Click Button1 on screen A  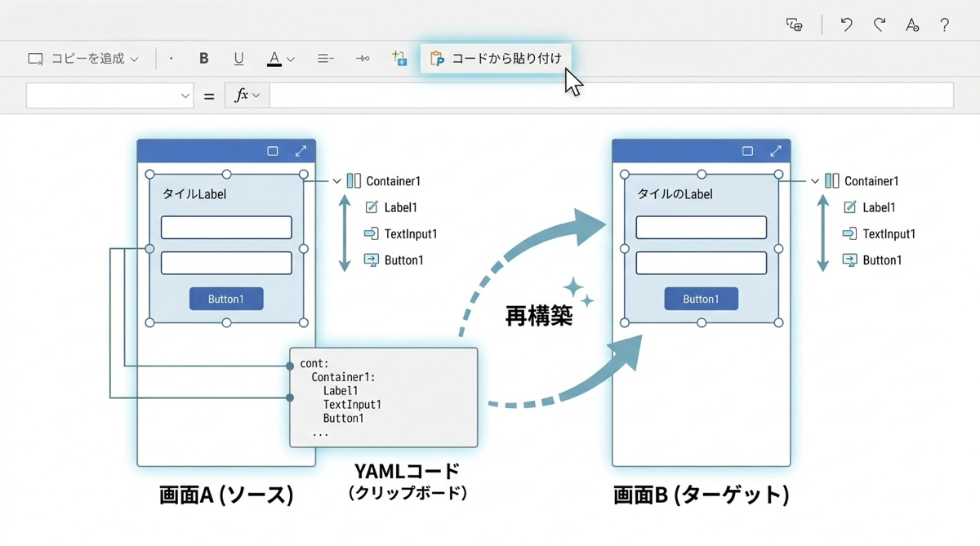226,299
